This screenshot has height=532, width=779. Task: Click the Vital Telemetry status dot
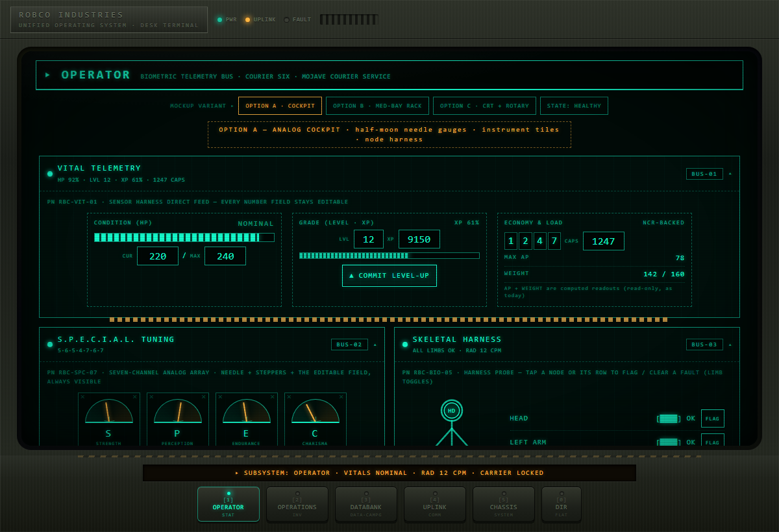click(50, 174)
